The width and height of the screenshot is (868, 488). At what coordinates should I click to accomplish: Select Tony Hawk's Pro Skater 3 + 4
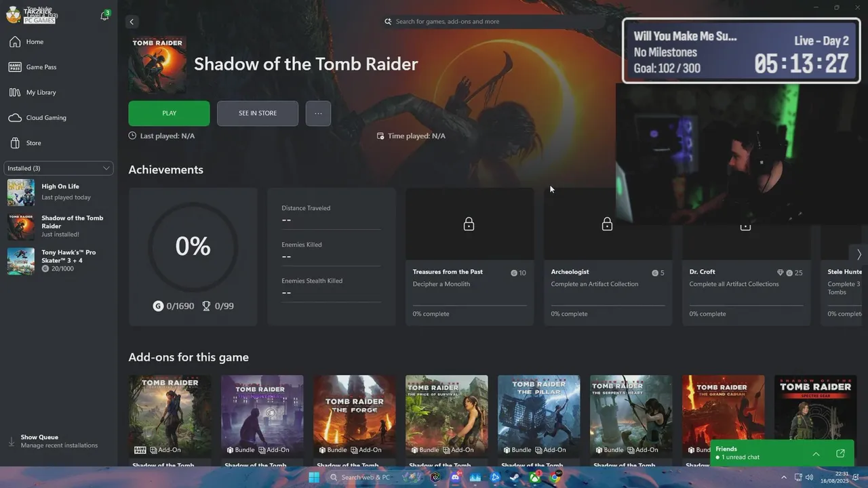click(x=58, y=260)
